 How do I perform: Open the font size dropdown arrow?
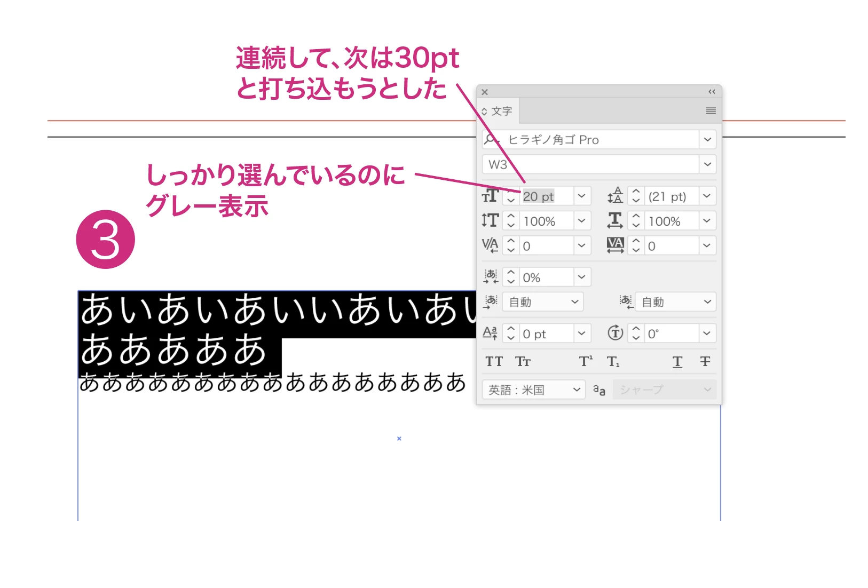pyautogui.click(x=582, y=196)
